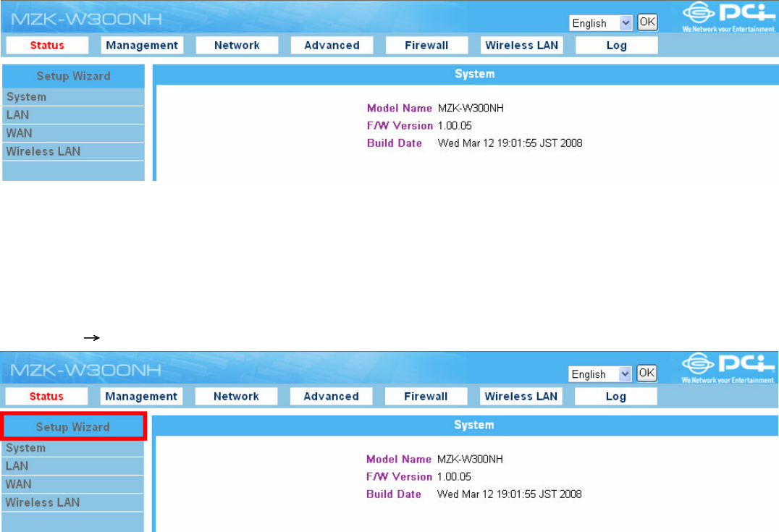Go to Wireless LAN tab in upper page
Screen dimensions: 779x532
[x=522, y=45]
